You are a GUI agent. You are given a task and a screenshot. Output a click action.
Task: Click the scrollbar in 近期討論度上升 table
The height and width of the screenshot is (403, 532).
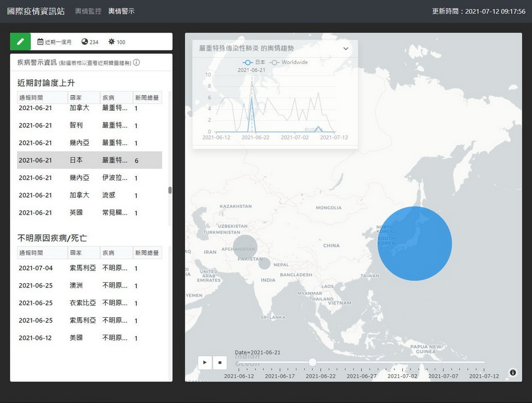point(170,190)
